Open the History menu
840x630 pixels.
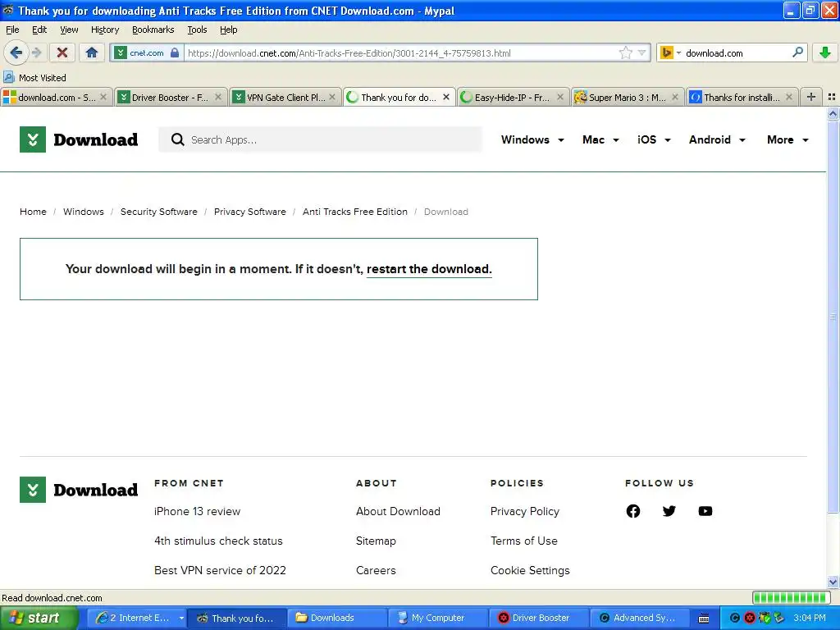(x=105, y=30)
